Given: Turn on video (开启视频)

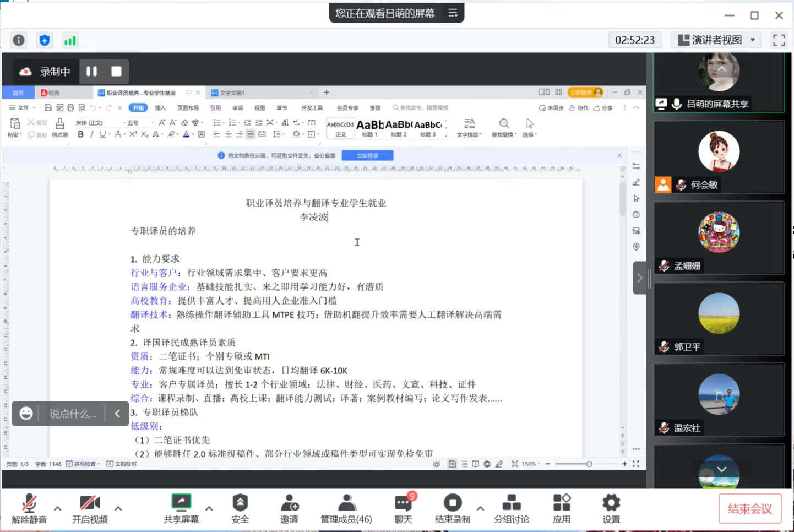Looking at the screenshot, I should (90, 508).
